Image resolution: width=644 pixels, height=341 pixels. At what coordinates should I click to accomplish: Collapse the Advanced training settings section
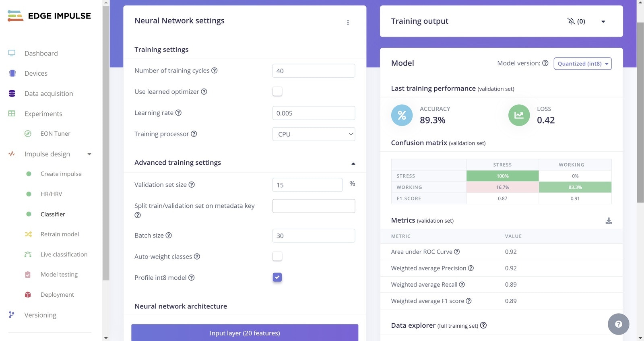[x=353, y=163]
